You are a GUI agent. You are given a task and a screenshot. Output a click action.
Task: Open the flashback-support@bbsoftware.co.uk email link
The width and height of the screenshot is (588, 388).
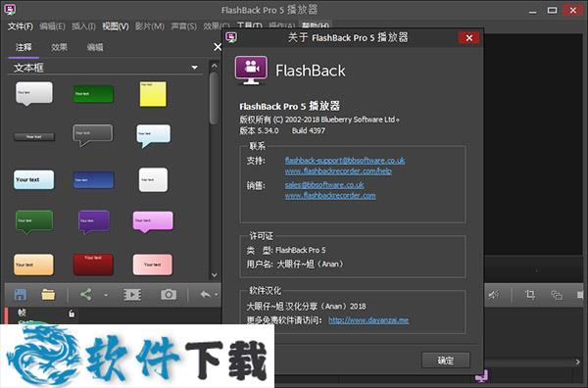coord(345,161)
